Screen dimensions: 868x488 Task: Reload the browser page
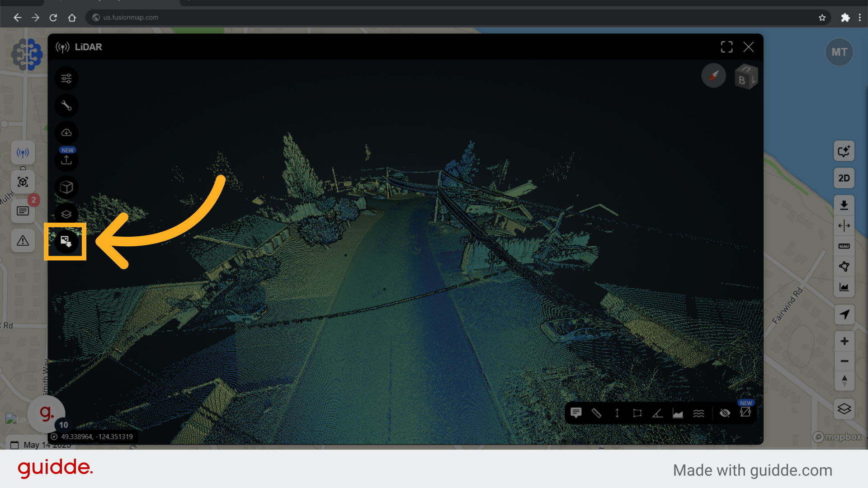tap(53, 18)
